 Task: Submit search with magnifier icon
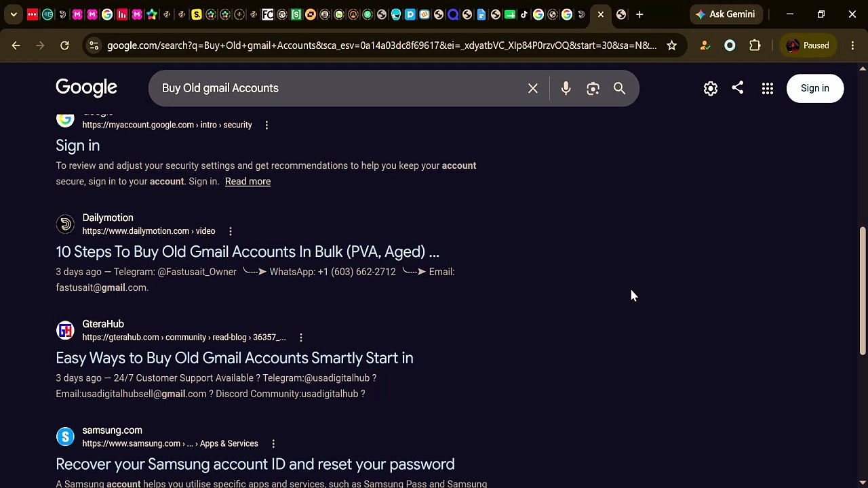coord(619,88)
